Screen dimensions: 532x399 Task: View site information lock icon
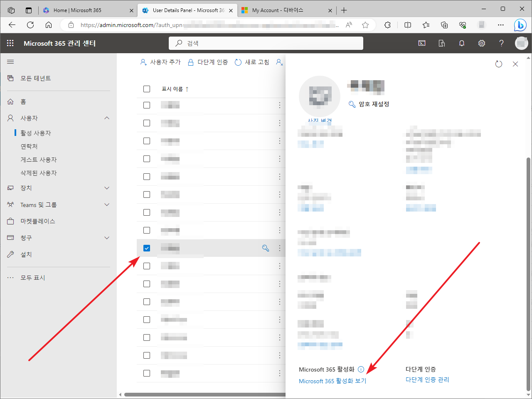(71, 25)
